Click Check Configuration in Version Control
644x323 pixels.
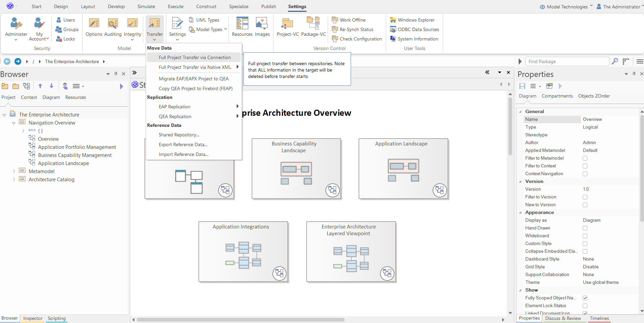(x=360, y=39)
